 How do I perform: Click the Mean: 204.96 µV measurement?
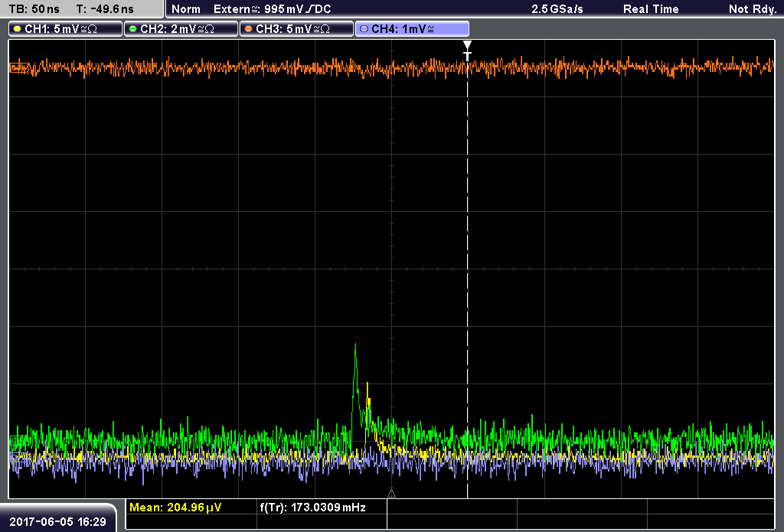click(x=175, y=508)
